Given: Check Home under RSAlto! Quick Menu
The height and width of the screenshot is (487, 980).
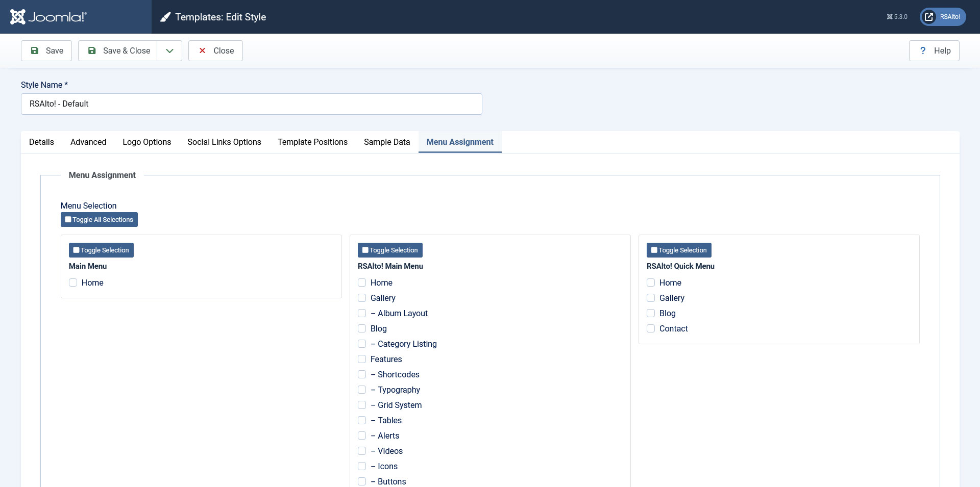Looking at the screenshot, I should (651, 283).
